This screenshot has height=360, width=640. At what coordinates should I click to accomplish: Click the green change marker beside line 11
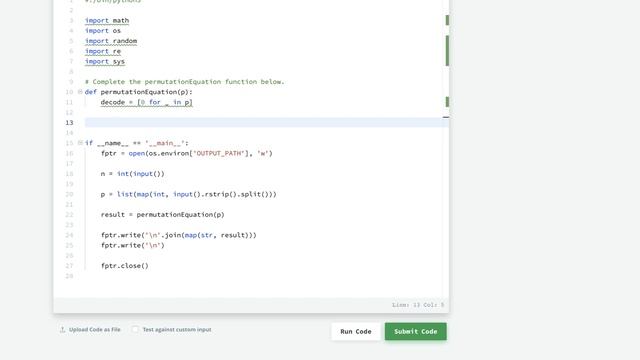[447, 102]
